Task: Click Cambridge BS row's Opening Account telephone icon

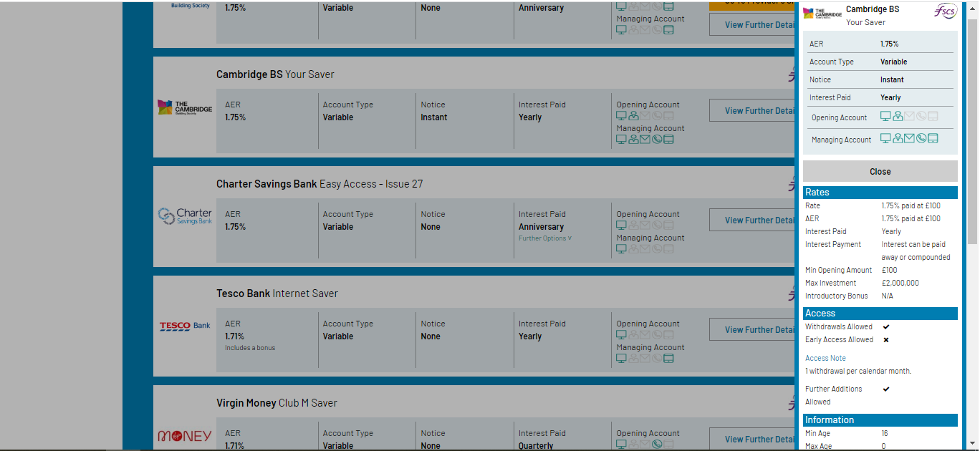Action: tap(657, 115)
